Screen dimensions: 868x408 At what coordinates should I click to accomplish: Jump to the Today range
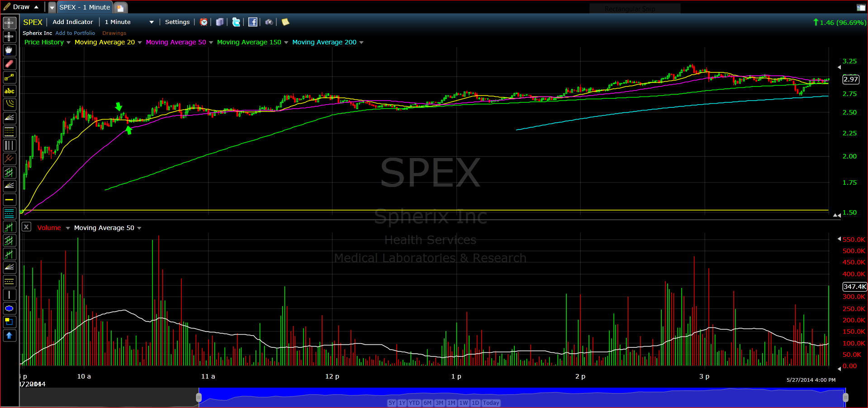[491, 403]
